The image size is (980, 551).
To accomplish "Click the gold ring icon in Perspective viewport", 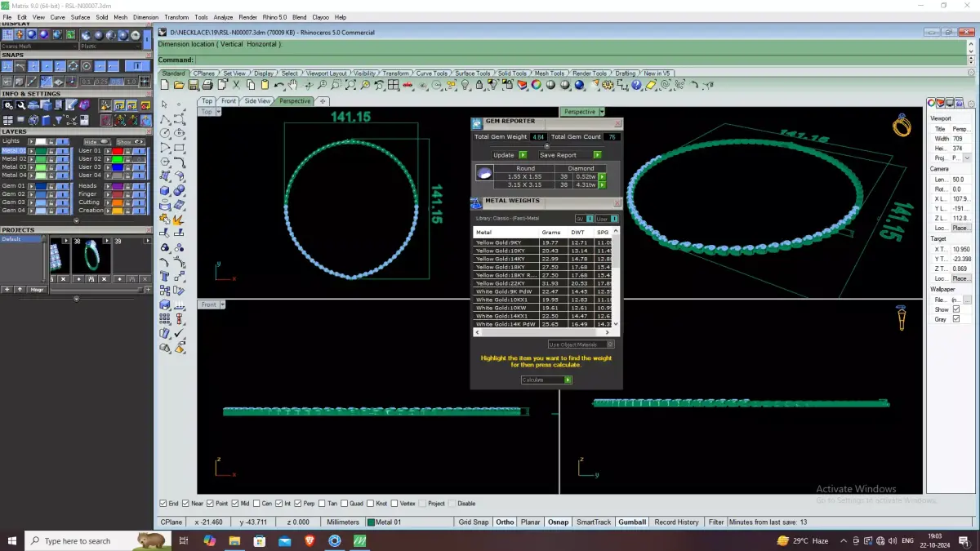I will coord(902,125).
